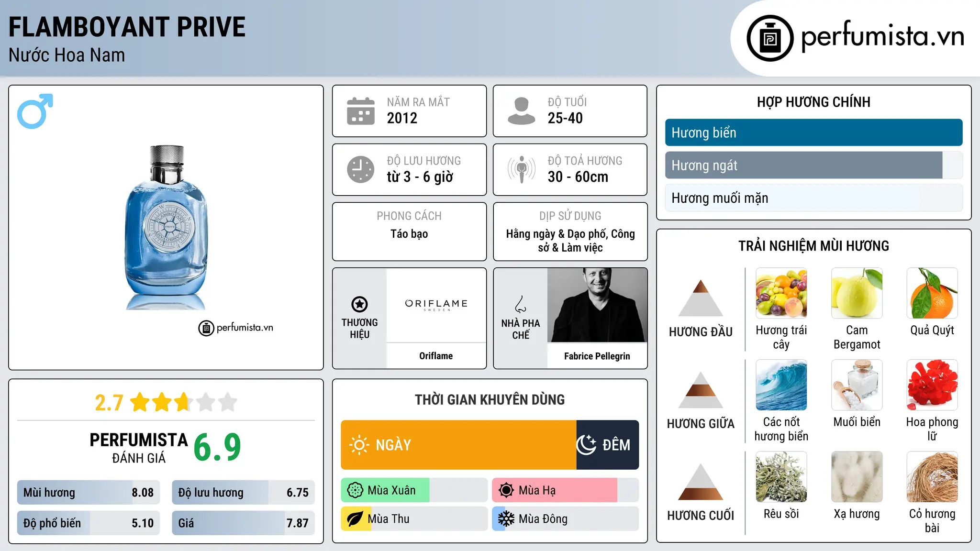980x551 pixels.
Task: Click the green 6.9 Perfumista score
Action: point(217,447)
